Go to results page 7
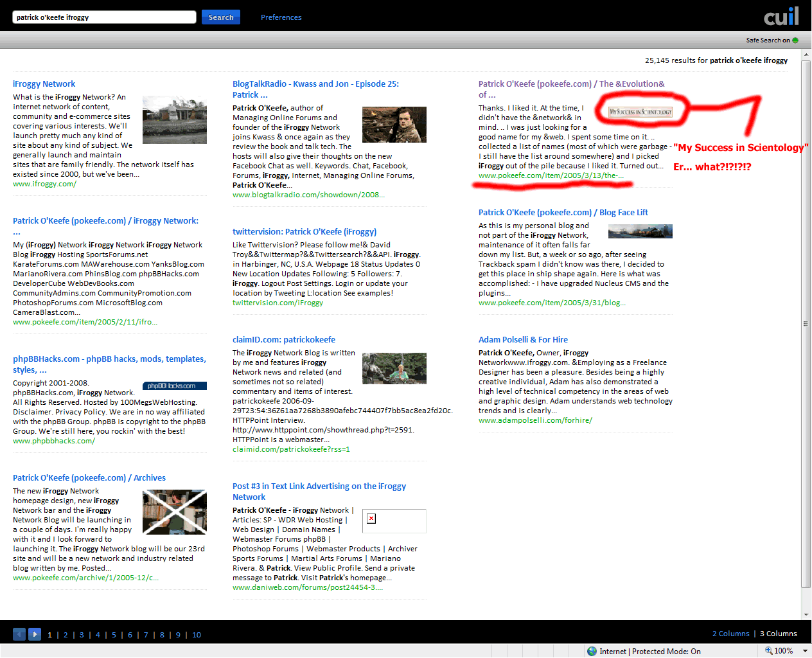 (146, 635)
